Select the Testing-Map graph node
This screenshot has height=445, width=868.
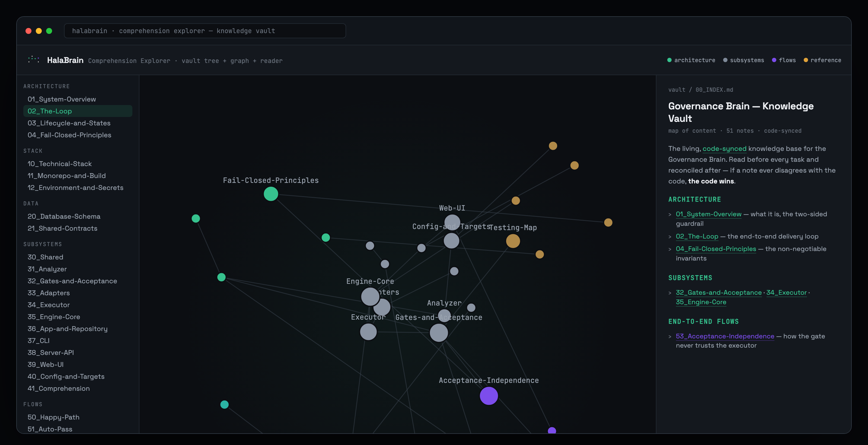point(513,241)
